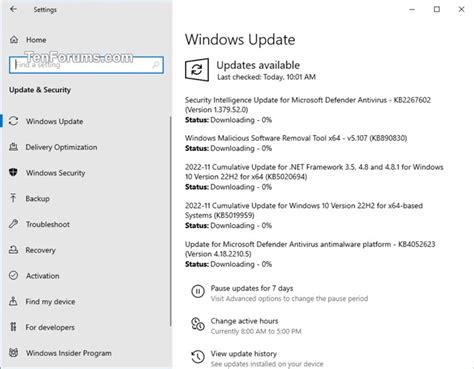Click the clock icon beside Change active hours

click(x=198, y=324)
